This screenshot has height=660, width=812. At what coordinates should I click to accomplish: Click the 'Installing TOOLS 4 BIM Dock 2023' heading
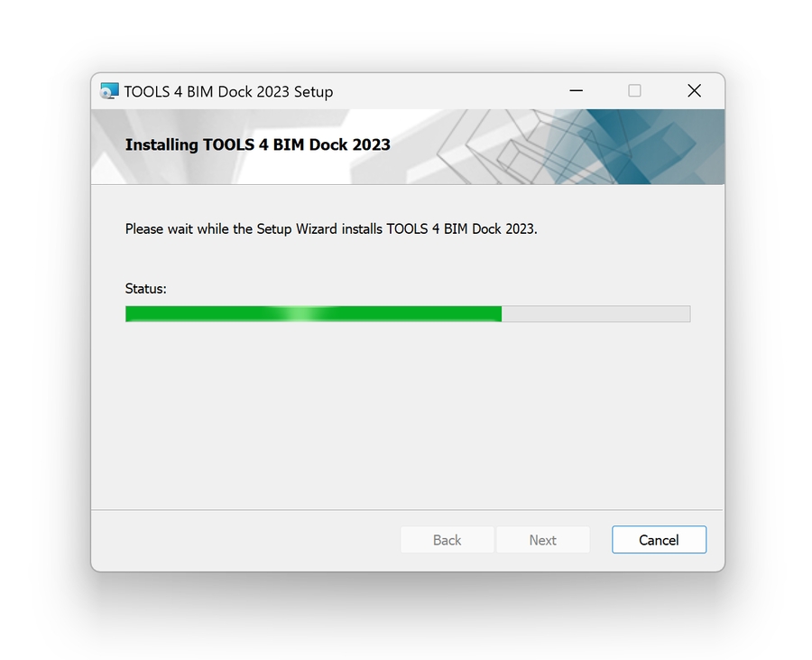[x=257, y=144]
